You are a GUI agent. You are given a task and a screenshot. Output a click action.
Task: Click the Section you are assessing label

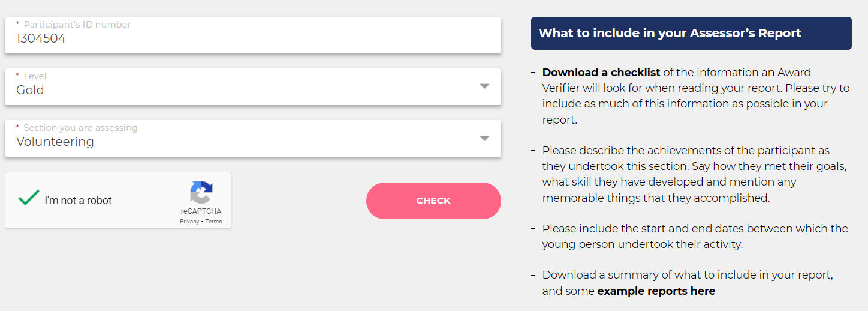click(x=80, y=128)
